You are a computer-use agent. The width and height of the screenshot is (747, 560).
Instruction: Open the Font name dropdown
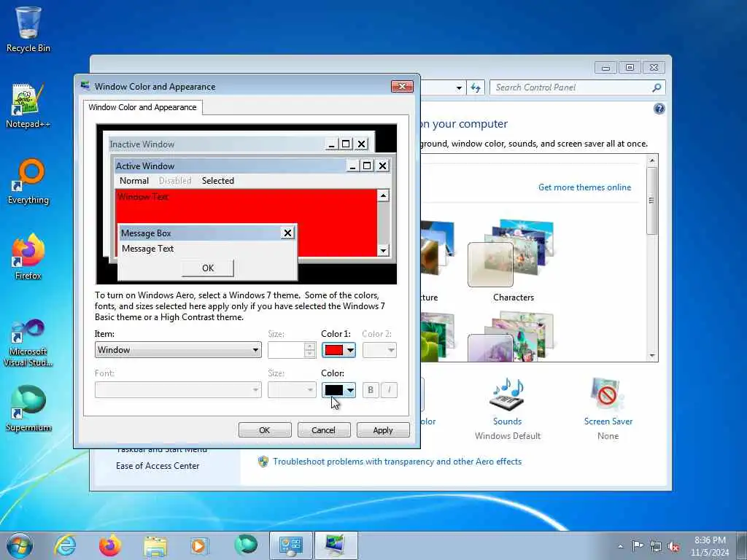(x=178, y=390)
